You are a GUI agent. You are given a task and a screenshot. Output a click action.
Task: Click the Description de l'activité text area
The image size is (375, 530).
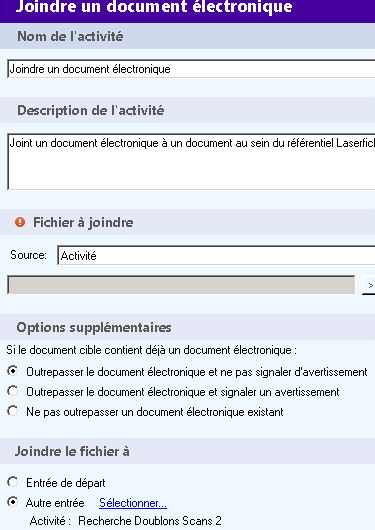click(x=191, y=162)
